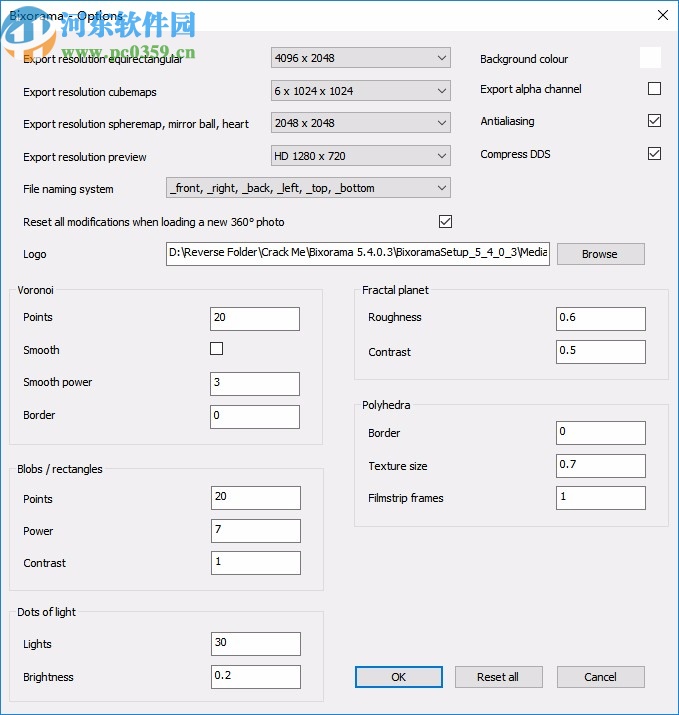The image size is (679, 715).
Task: Close the Bixorama Options dialog
Action: pyautogui.click(x=662, y=15)
